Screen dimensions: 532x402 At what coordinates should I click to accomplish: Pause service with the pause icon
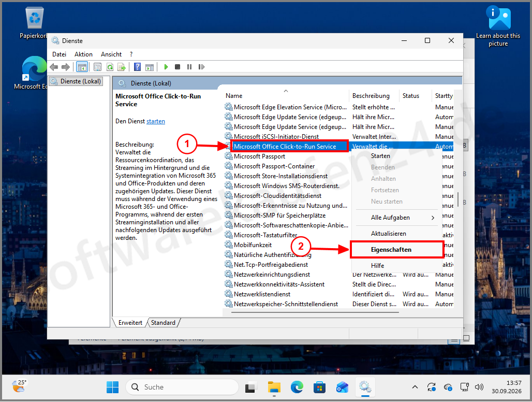point(189,67)
